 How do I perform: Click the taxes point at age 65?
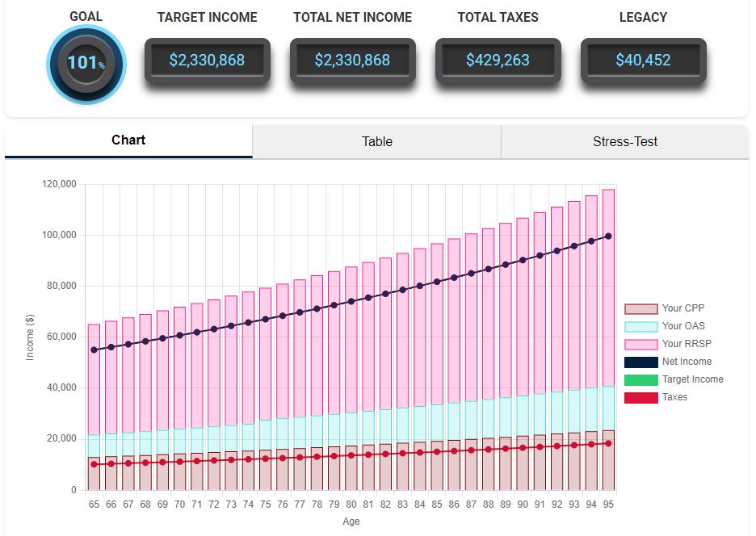94,464
